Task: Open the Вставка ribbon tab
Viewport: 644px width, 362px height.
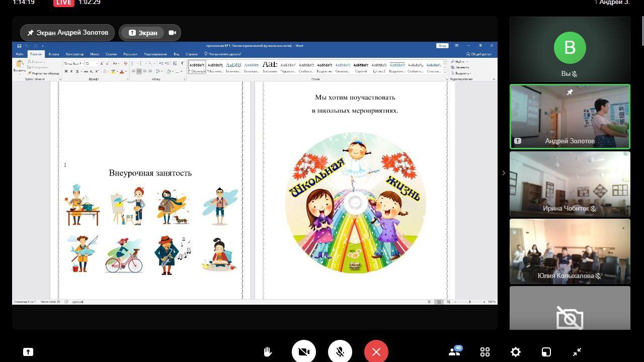Action: pyautogui.click(x=54, y=54)
